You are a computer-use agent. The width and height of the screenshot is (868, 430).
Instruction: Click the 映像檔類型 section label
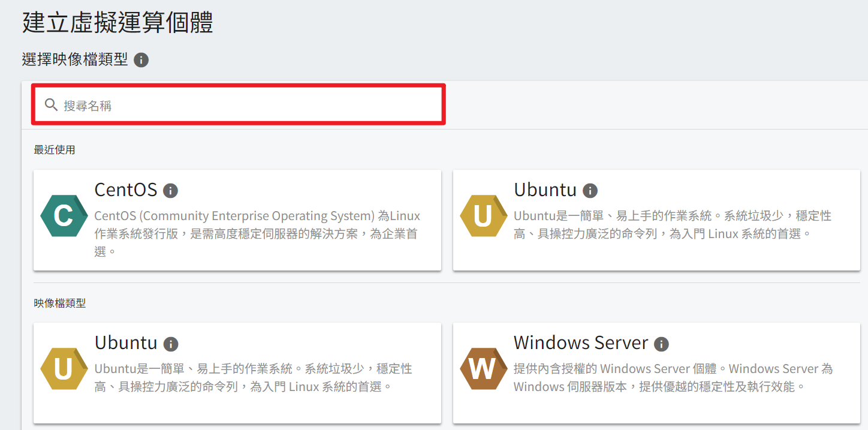click(x=60, y=303)
